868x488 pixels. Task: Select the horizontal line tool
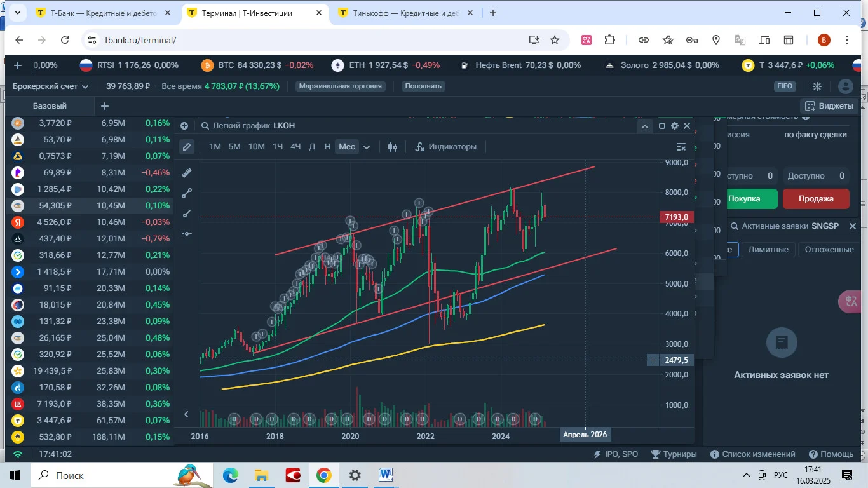coord(187,234)
